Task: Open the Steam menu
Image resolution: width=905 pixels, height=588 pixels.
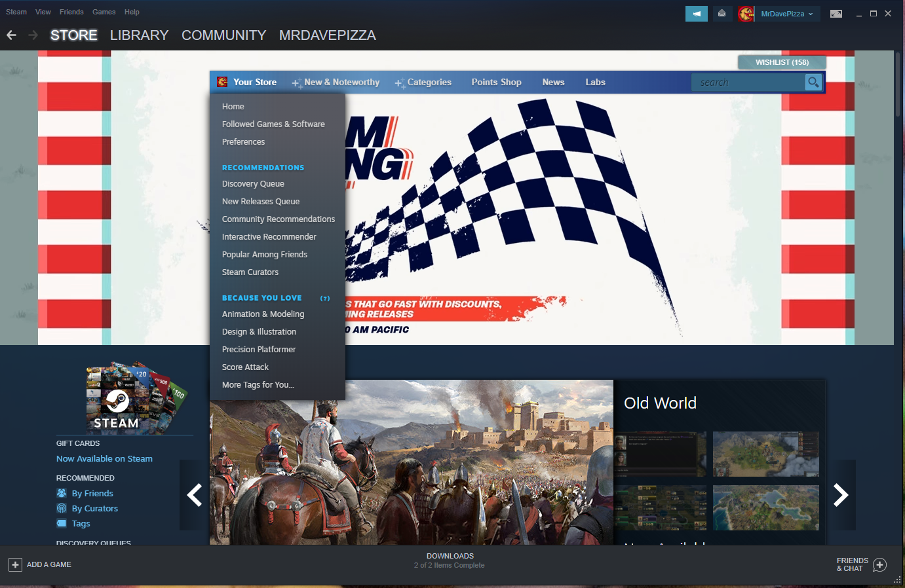Action: pos(16,12)
